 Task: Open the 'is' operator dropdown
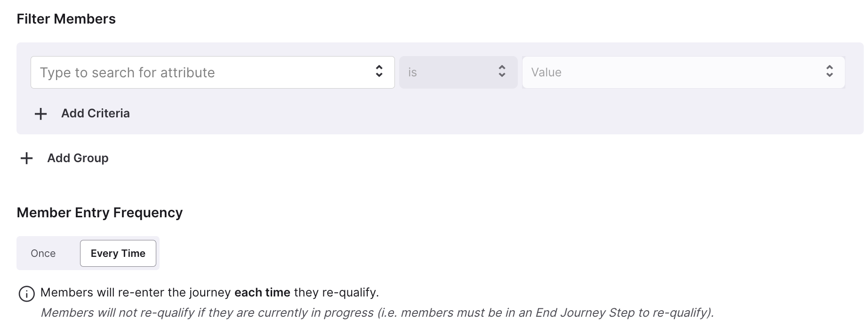click(458, 72)
